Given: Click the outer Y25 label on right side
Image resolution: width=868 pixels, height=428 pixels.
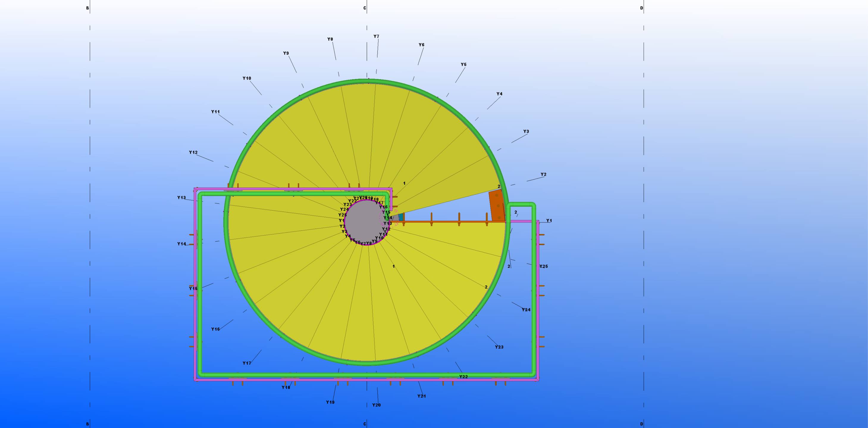Looking at the screenshot, I should tap(543, 267).
